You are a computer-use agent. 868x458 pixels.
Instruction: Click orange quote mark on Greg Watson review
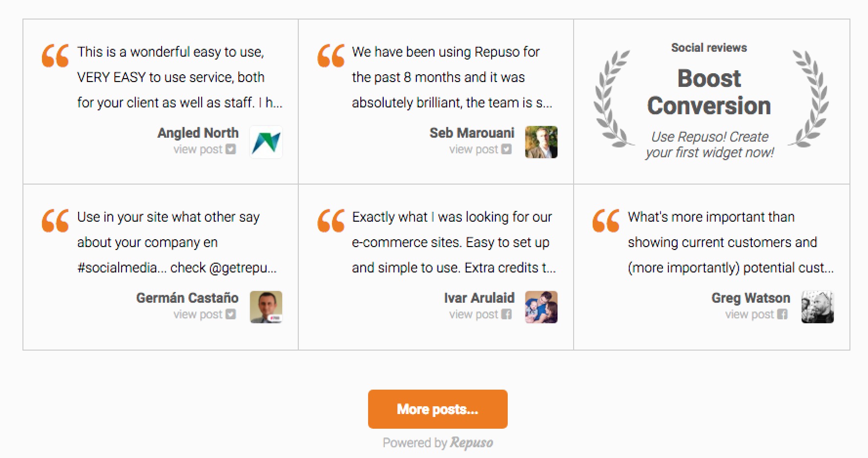tap(606, 221)
